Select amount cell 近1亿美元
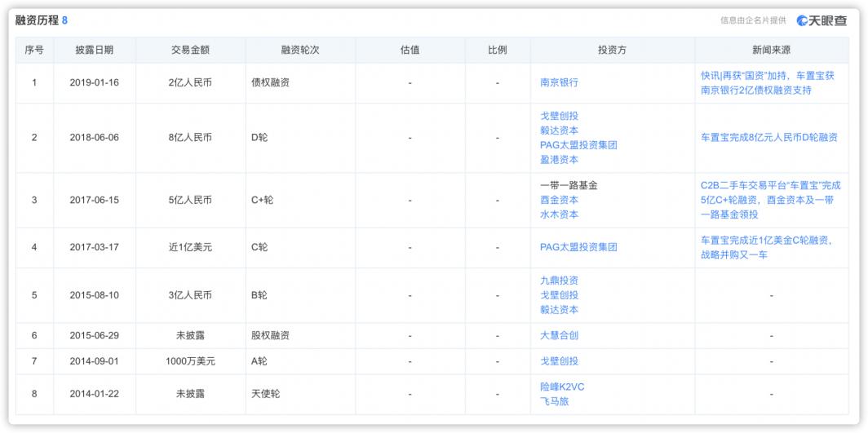 [x=190, y=247]
